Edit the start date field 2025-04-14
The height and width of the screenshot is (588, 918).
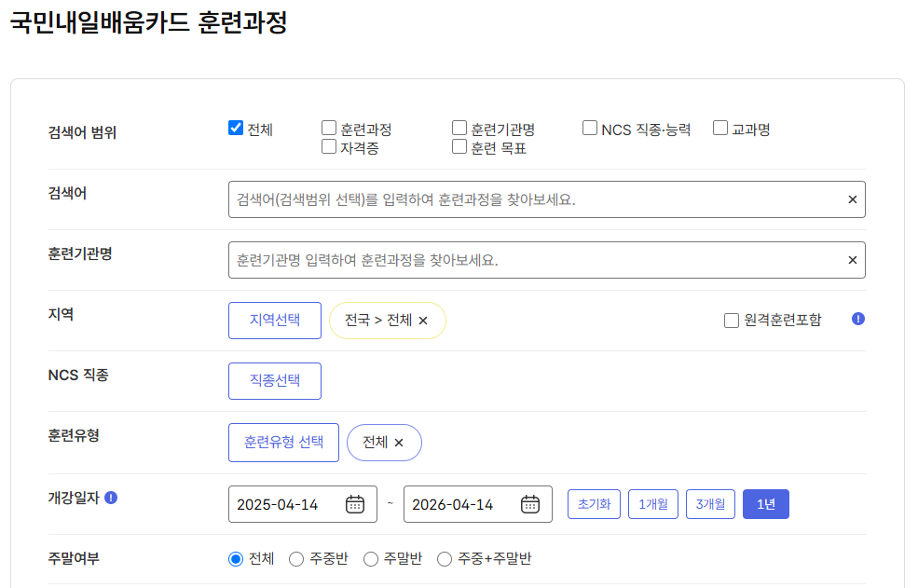point(303,504)
